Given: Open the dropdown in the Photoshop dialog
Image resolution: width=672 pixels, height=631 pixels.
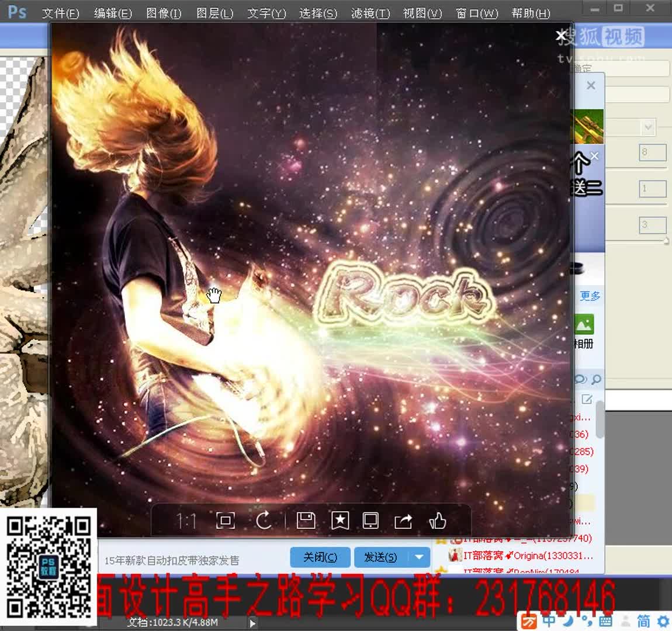Looking at the screenshot, I should tap(648, 127).
